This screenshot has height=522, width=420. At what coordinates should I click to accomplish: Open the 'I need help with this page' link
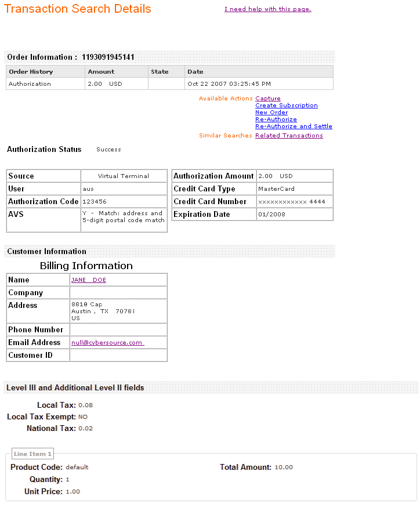268,9
